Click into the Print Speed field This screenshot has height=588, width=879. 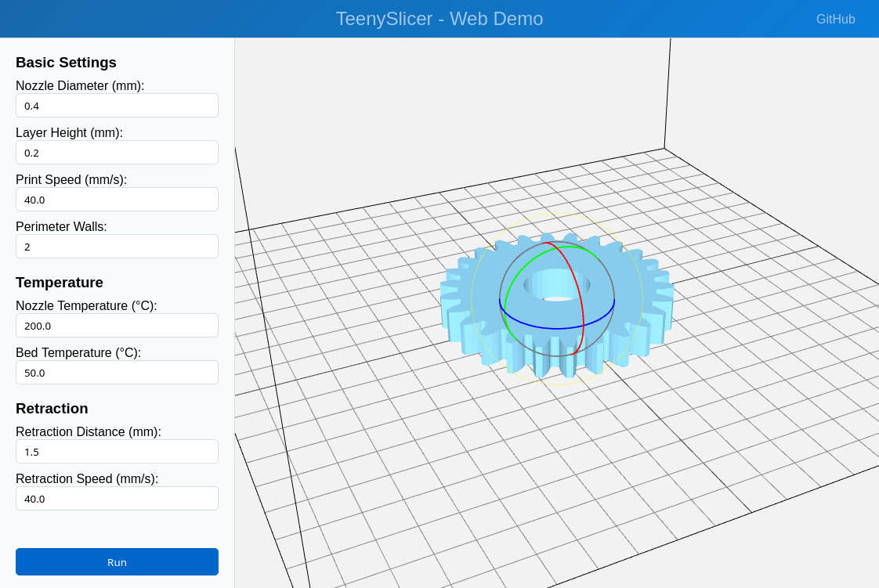tap(117, 200)
